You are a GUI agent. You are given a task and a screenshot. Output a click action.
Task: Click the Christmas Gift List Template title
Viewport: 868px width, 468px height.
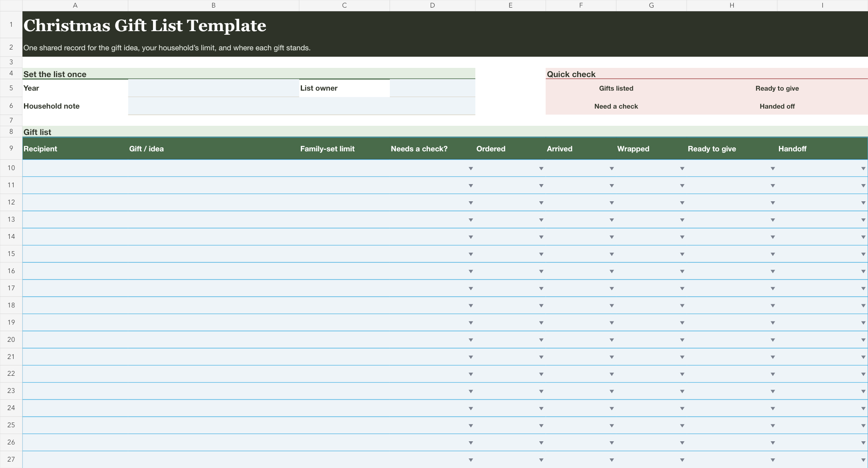(x=145, y=26)
